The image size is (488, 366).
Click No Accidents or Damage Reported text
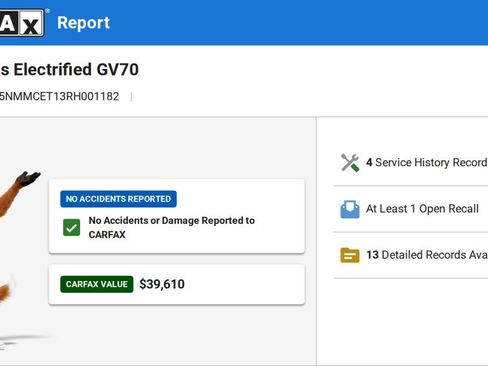[x=172, y=227]
